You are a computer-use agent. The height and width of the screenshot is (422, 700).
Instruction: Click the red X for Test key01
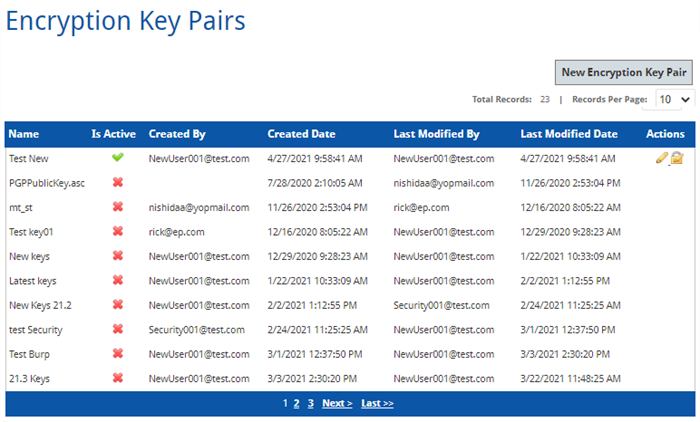click(118, 231)
